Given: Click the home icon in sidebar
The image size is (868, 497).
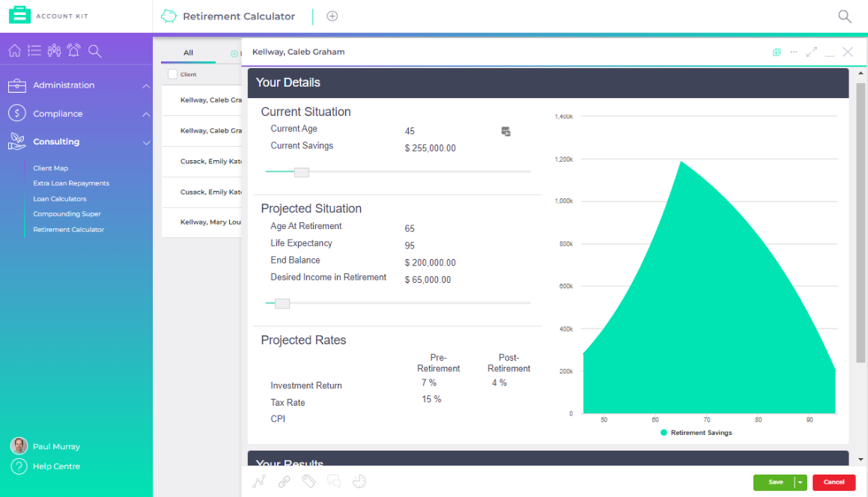Looking at the screenshot, I should pos(14,51).
